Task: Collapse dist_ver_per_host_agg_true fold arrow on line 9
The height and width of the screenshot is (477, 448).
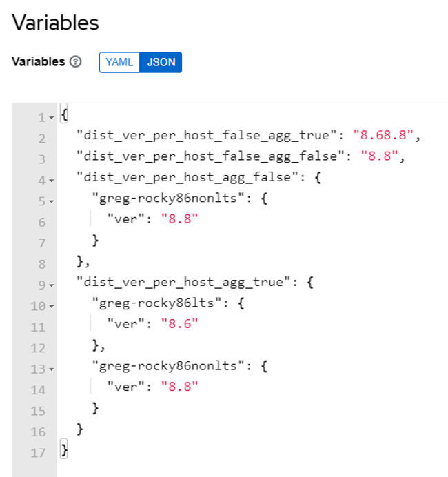Action: coord(52,285)
